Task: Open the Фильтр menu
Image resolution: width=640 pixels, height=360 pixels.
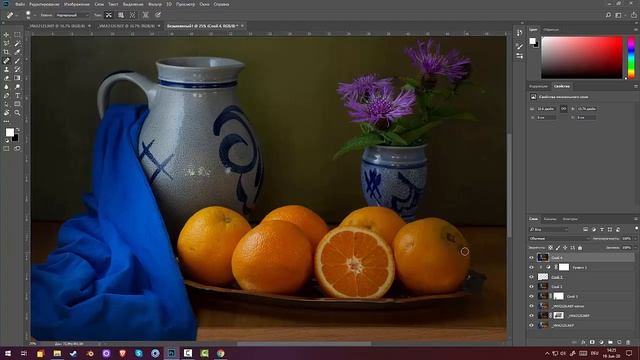Action: 154,4
